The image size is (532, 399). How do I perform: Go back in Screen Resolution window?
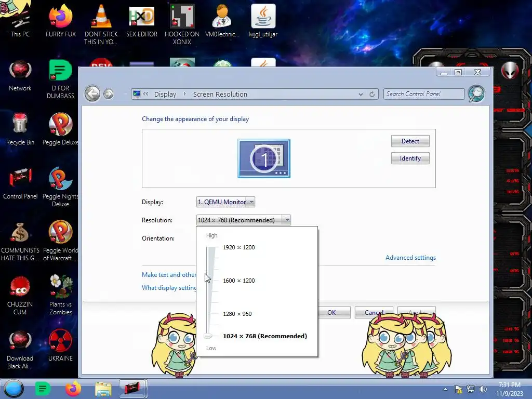[92, 94]
